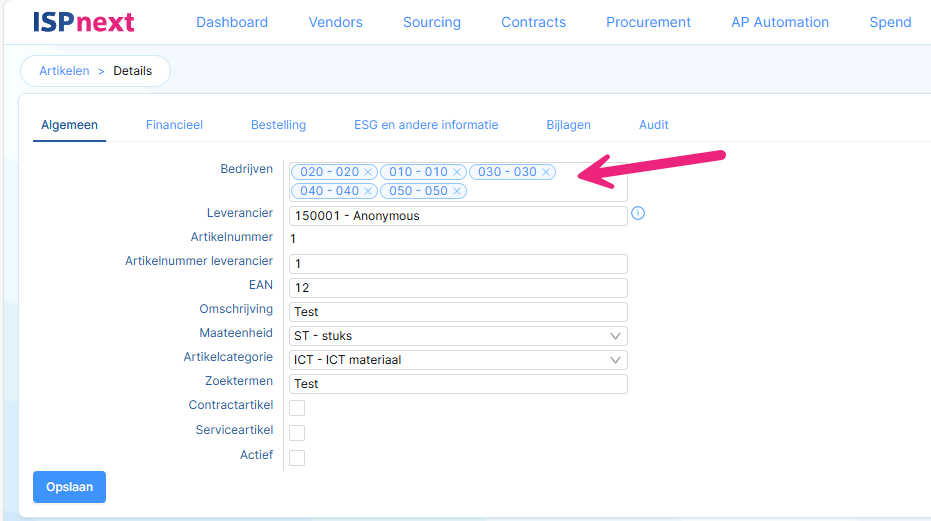Image resolution: width=931 pixels, height=521 pixels.
Task: Remove the 010 - 010 company tag
Action: (457, 172)
